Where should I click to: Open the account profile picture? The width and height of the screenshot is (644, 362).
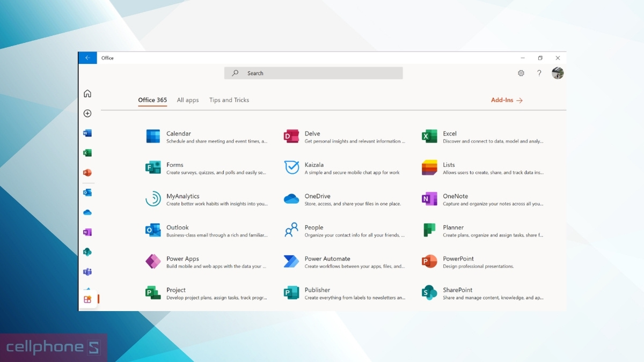558,73
